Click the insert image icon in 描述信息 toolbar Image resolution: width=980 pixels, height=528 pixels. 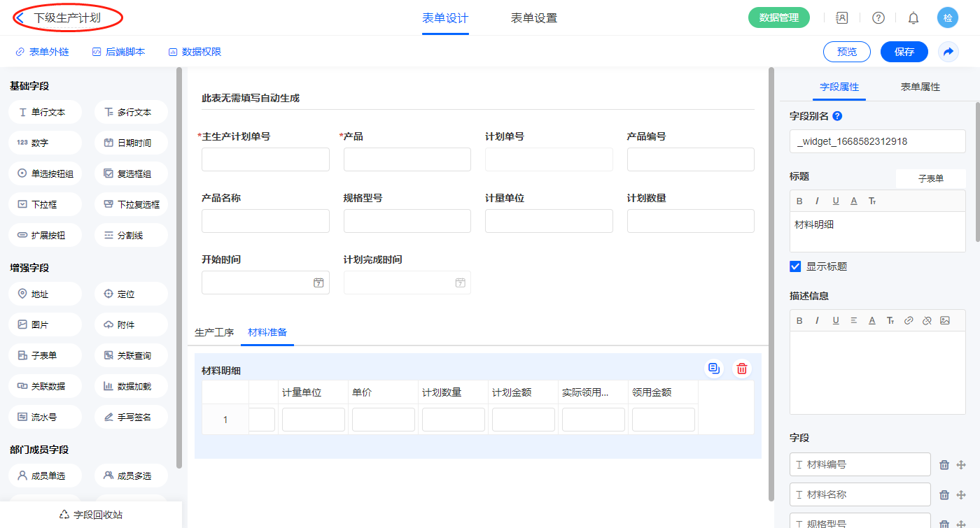[x=945, y=321]
